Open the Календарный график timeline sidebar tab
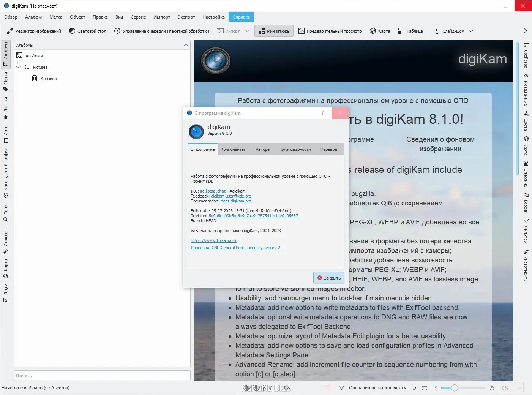Screen dimensions: 532x395 (x=6, y=173)
